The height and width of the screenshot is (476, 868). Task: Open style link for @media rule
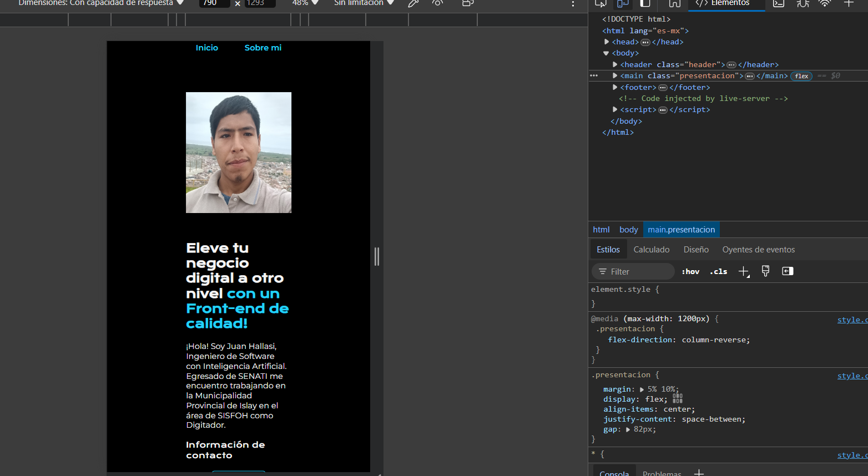[852, 320]
